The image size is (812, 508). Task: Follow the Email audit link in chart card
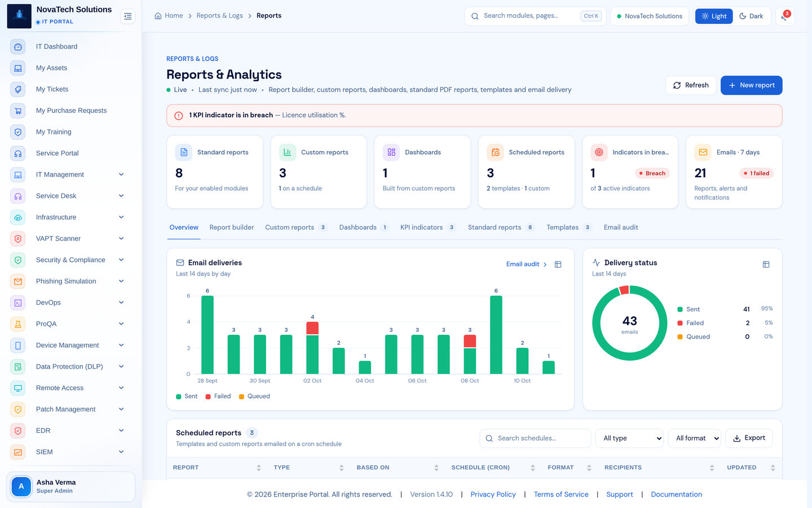(527, 264)
